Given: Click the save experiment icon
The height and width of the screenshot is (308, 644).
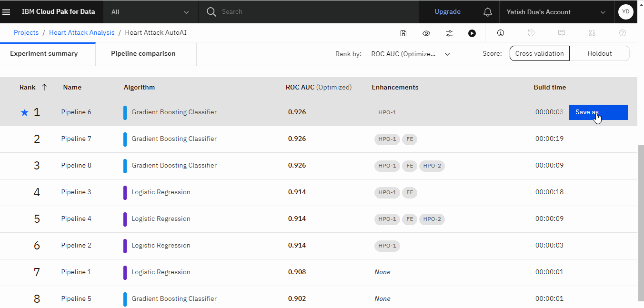Looking at the screenshot, I should 403,33.
